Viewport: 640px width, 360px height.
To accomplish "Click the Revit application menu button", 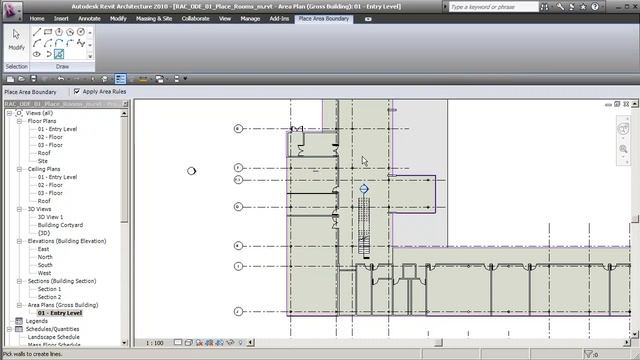I will 12,10.
